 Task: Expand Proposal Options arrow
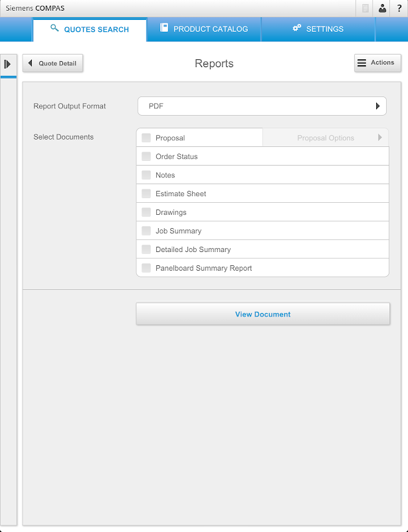point(380,138)
